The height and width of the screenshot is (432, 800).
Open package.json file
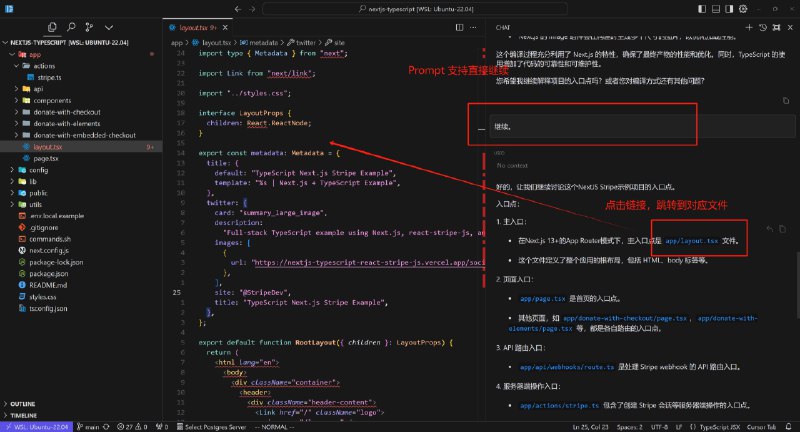(48, 273)
